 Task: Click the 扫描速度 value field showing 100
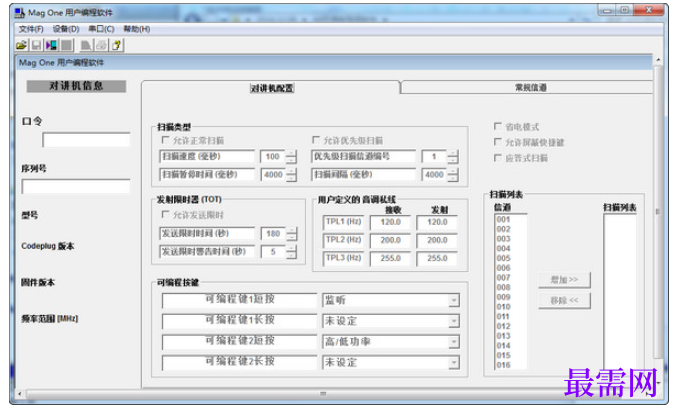coord(273,157)
